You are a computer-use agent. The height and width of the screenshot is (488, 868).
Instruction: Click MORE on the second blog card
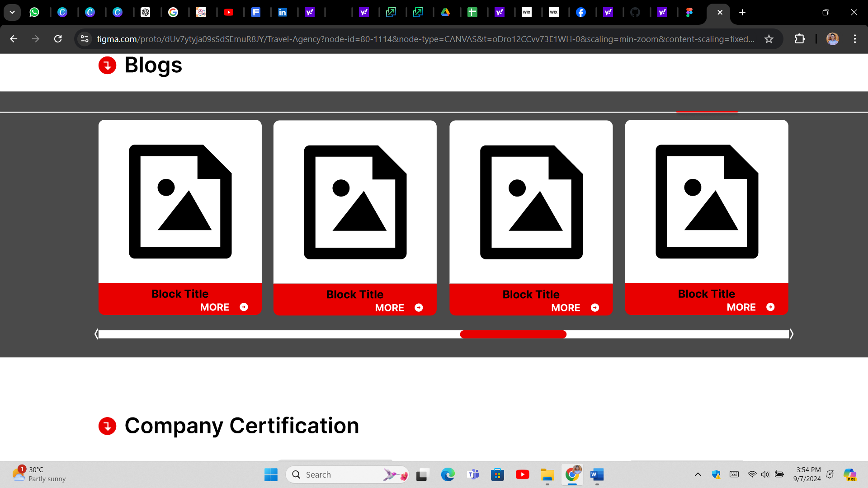[389, 308]
